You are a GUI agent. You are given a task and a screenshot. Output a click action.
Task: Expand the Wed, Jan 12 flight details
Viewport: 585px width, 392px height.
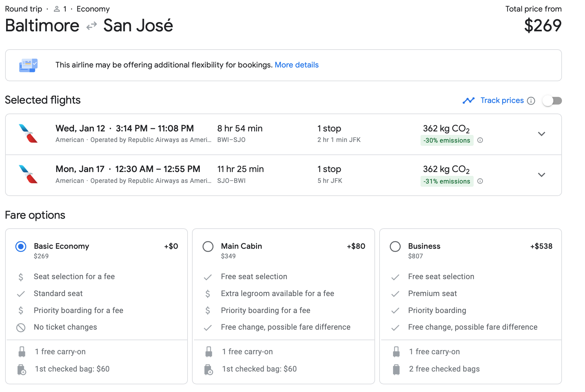(541, 134)
